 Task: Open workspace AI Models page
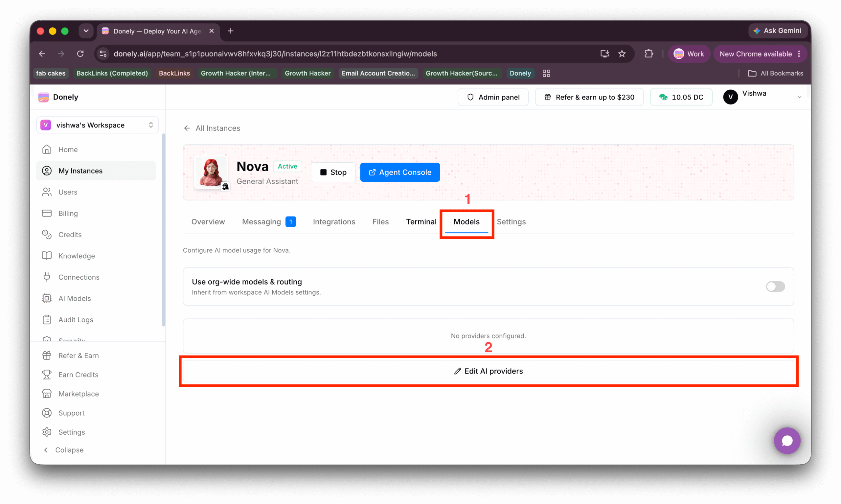coord(96,298)
